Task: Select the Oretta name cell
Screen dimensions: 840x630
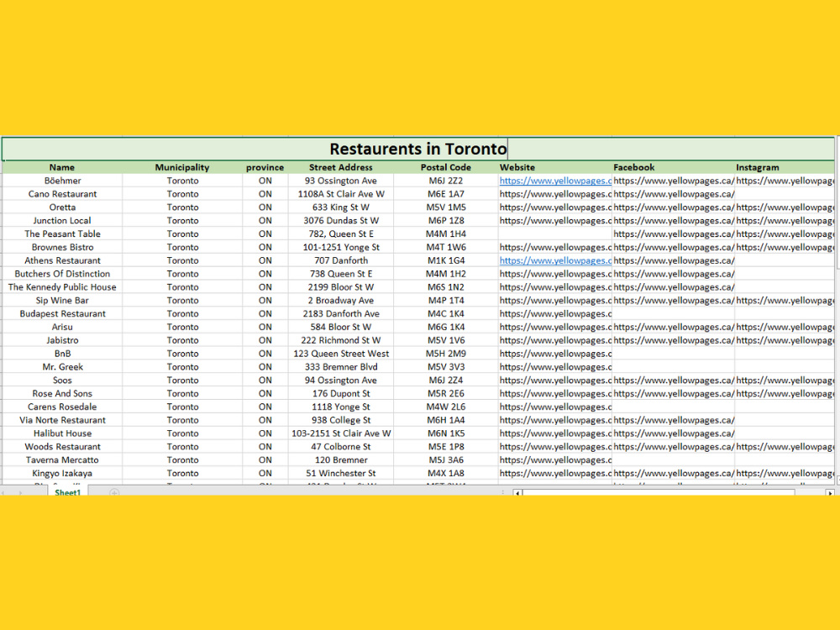Action: point(62,207)
